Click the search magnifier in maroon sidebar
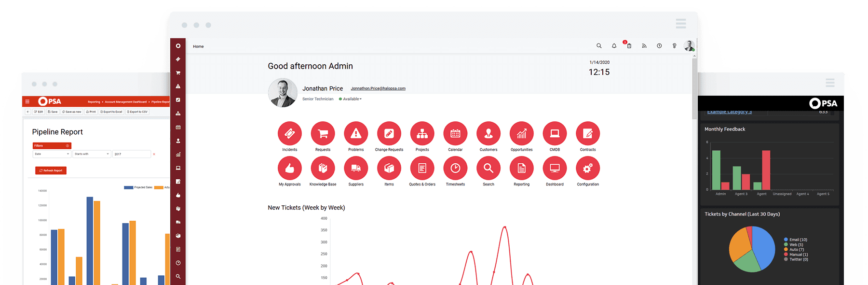This screenshot has height=285, width=868. [x=178, y=276]
